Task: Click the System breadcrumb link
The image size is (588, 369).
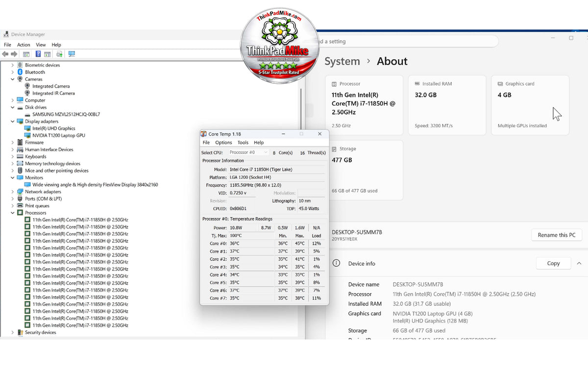Action: point(342,61)
